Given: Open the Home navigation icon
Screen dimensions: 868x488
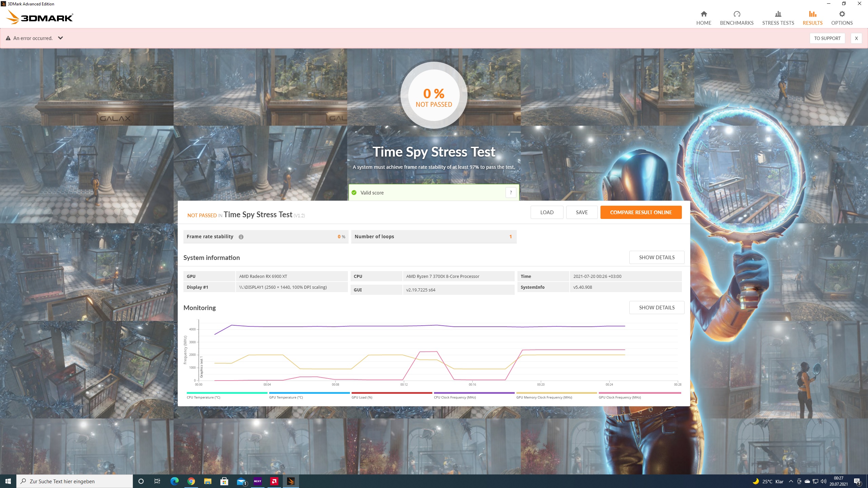Looking at the screenshot, I should (x=704, y=14).
